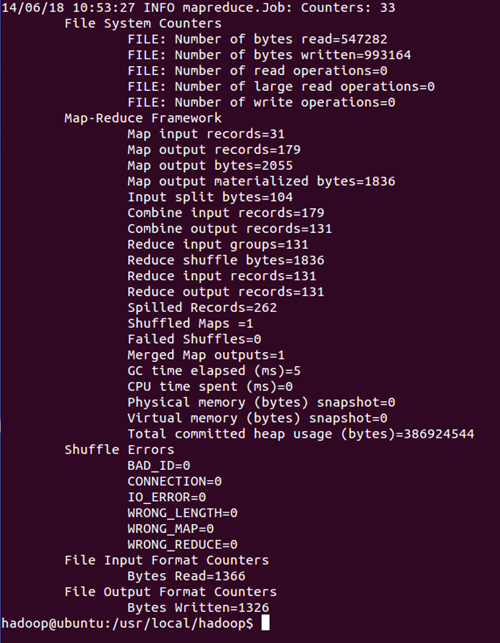The width and height of the screenshot is (500, 643).
Task: Click the 'Map output bytes=2055' line
Action: coord(210,166)
